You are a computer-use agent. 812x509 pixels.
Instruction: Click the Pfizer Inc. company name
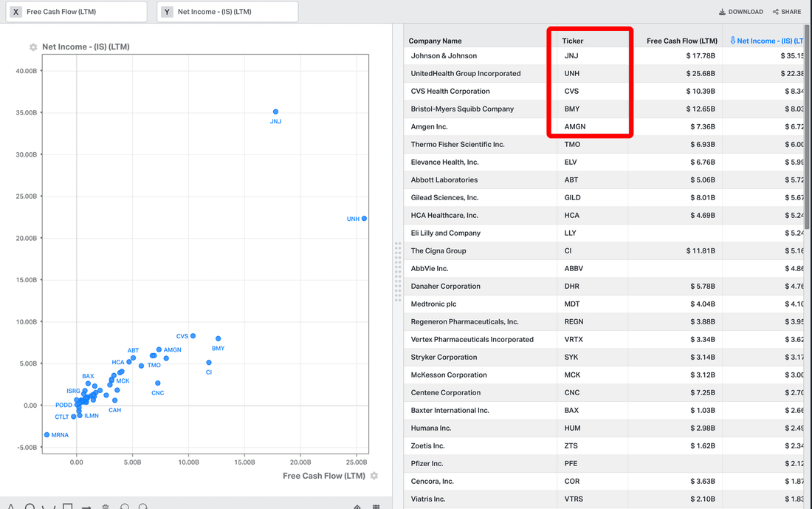pyautogui.click(x=427, y=463)
